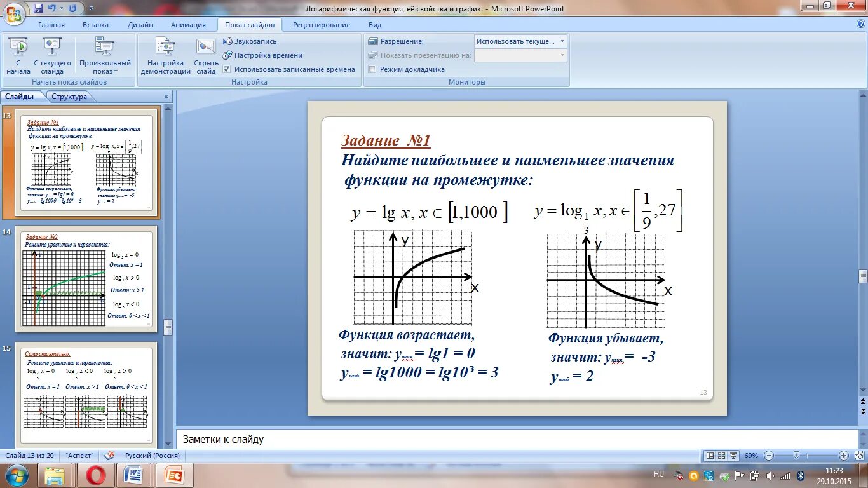Click thumbnail pane vertical scrollbar handle

coord(168,327)
